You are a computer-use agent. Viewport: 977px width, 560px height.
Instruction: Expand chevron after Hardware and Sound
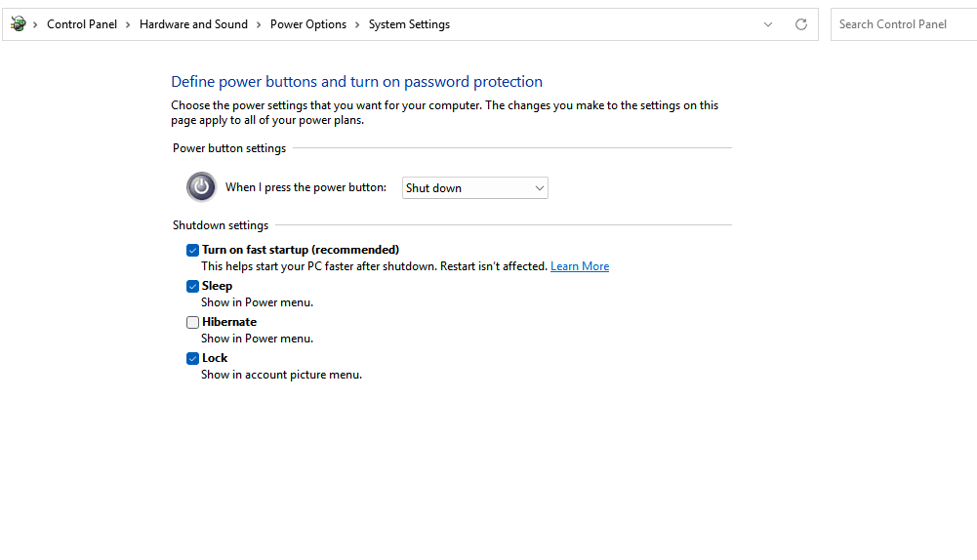click(259, 24)
